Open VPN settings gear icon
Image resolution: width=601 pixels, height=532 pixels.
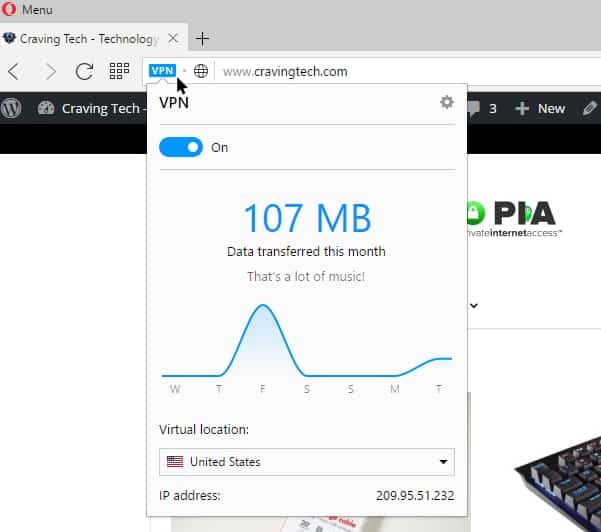click(447, 102)
